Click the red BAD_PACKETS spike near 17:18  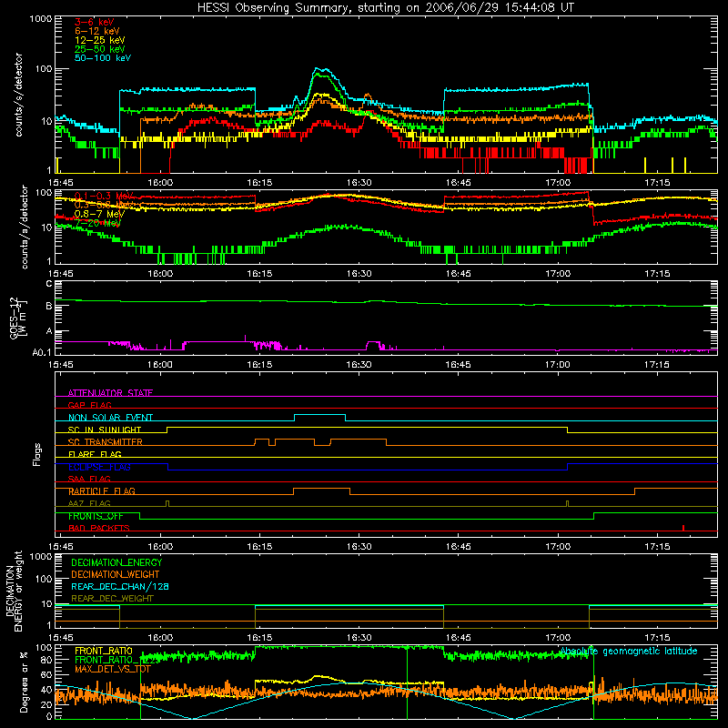pyautogui.click(x=683, y=528)
